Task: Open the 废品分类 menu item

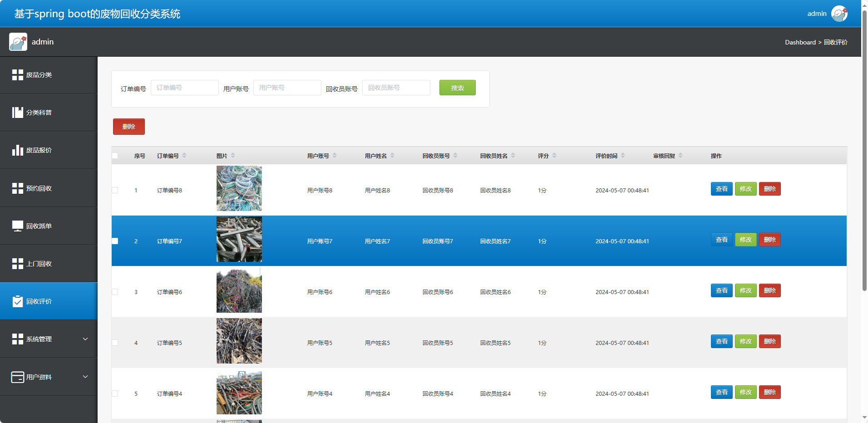Action: 49,75
